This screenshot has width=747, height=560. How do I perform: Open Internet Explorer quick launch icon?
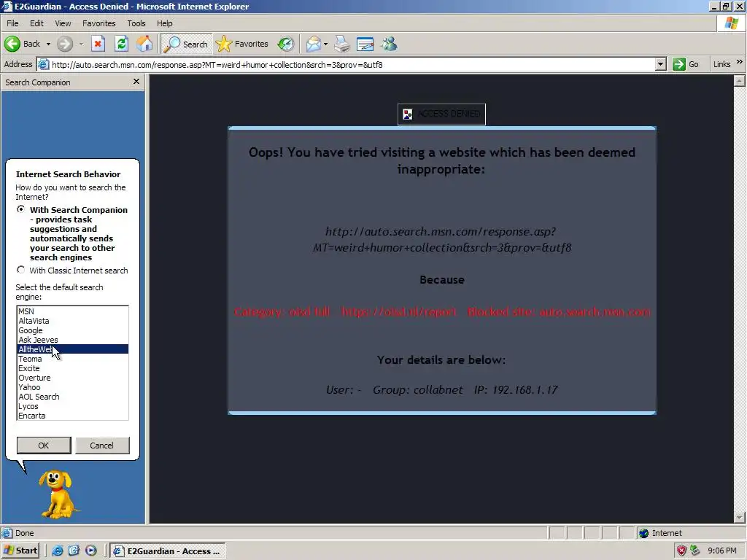pyautogui.click(x=57, y=551)
